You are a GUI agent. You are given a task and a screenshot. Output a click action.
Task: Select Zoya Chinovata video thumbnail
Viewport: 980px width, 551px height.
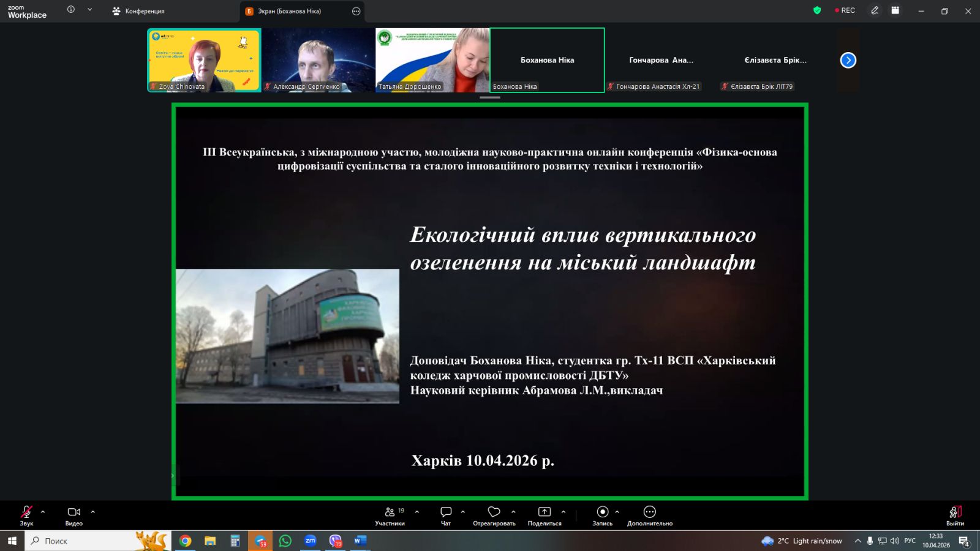(x=204, y=60)
